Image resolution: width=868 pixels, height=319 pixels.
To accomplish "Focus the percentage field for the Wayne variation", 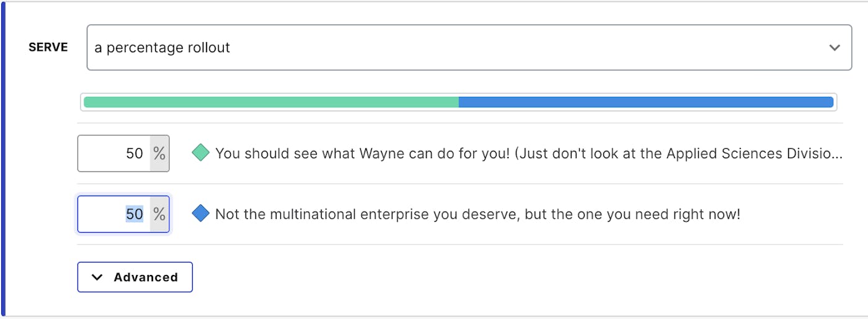I will (115, 153).
